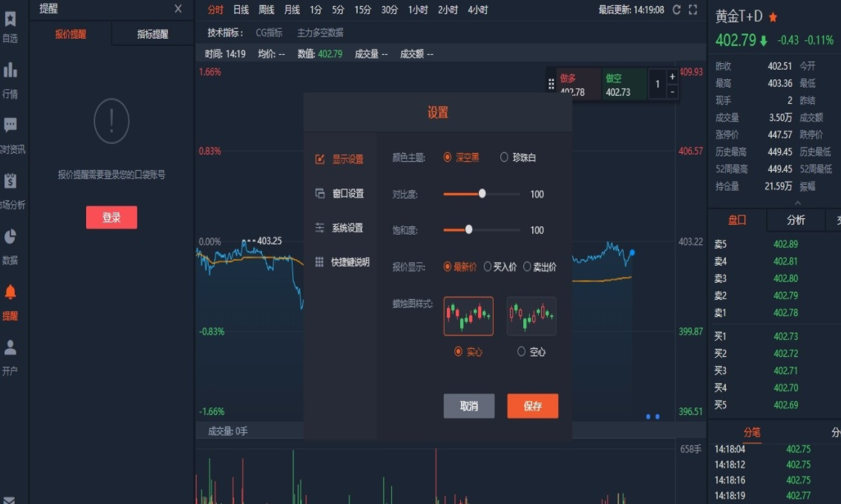
Task: Decrease order quantity with minus button
Action: (x=672, y=92)
